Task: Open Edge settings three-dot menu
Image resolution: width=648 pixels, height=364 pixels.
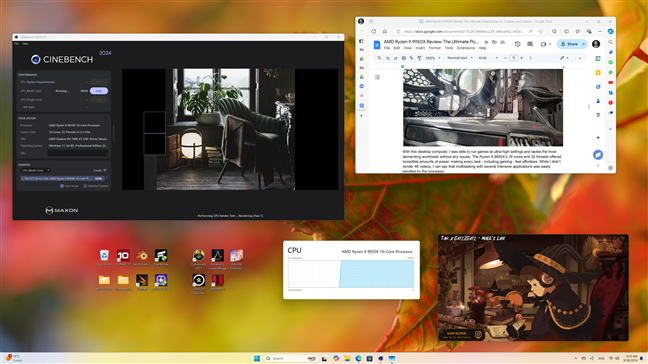Action: click(x=600, y=31)
